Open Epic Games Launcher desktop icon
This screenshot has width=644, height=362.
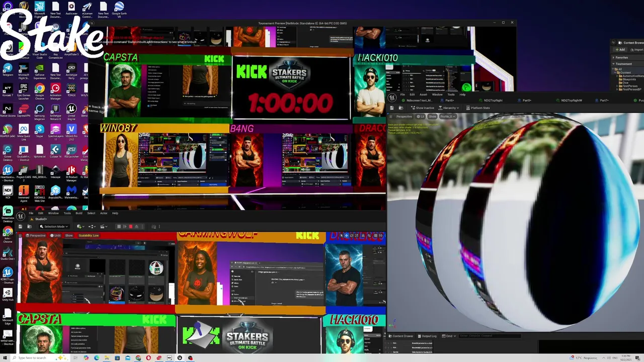click(x=24, y=90)
